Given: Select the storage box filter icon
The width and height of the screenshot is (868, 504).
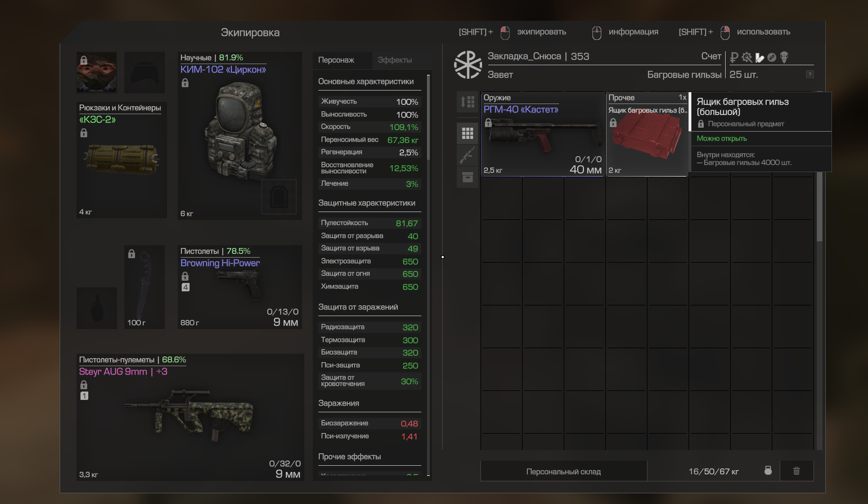Looking at the screenshot, I should point(467,177).
